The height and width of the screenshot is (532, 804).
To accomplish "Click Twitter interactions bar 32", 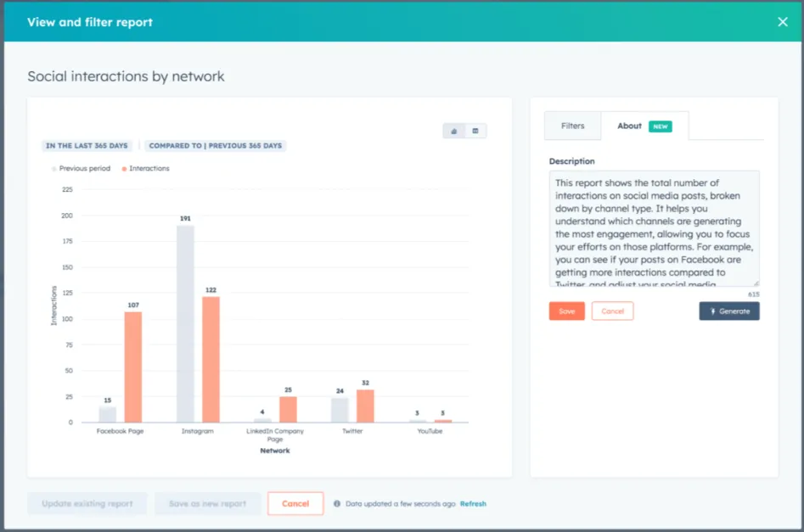I will pyautogui.click(x=365, y=406).
